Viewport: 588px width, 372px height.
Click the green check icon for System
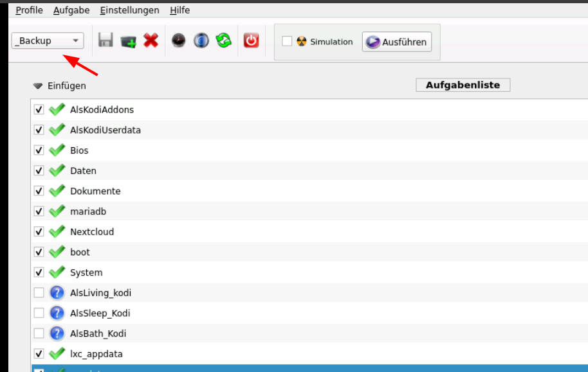tap(57, 272)
